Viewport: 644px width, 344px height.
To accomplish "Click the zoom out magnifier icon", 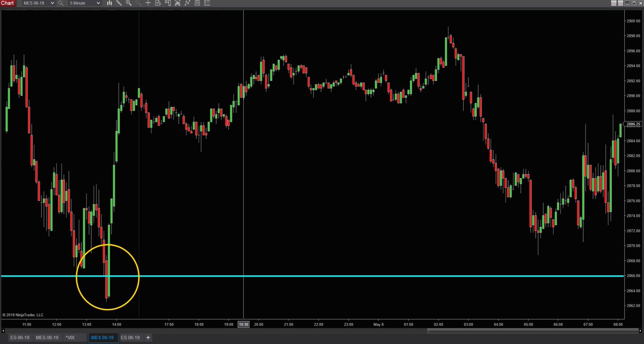I will (x=138, y=3).
